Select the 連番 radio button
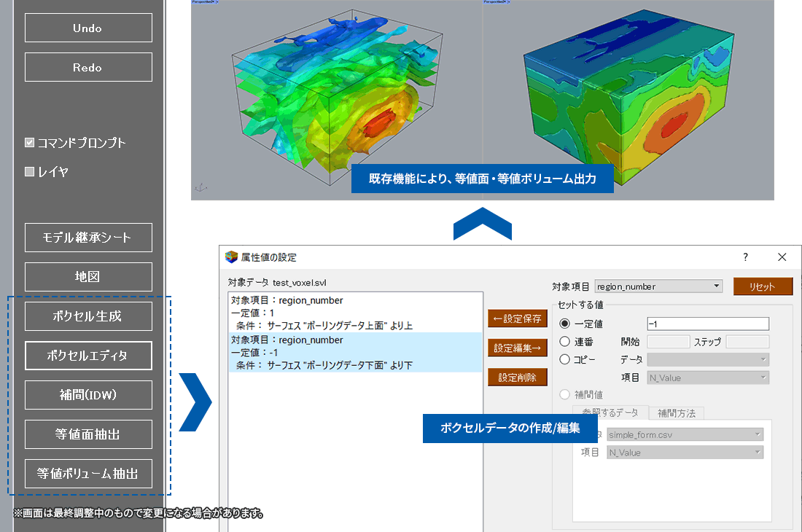802x532 pixels. pos(564,342)
